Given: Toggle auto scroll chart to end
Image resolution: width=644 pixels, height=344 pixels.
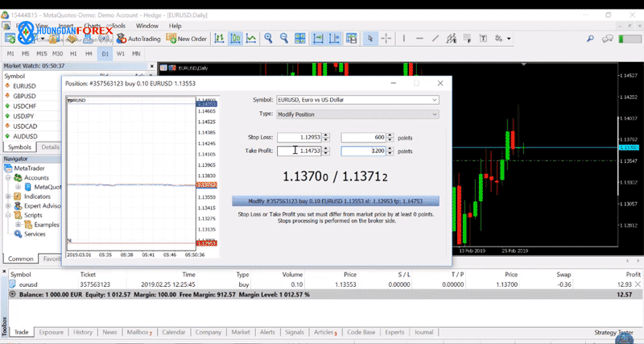Looking at the screenshot, I should click(x=318, y=39).
